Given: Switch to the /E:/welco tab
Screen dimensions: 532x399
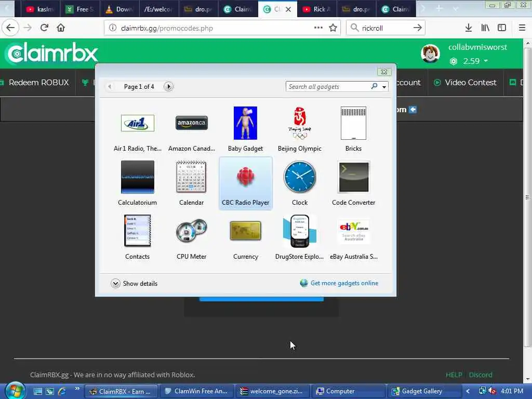Looking at the screenshot, I should point(159,9).
